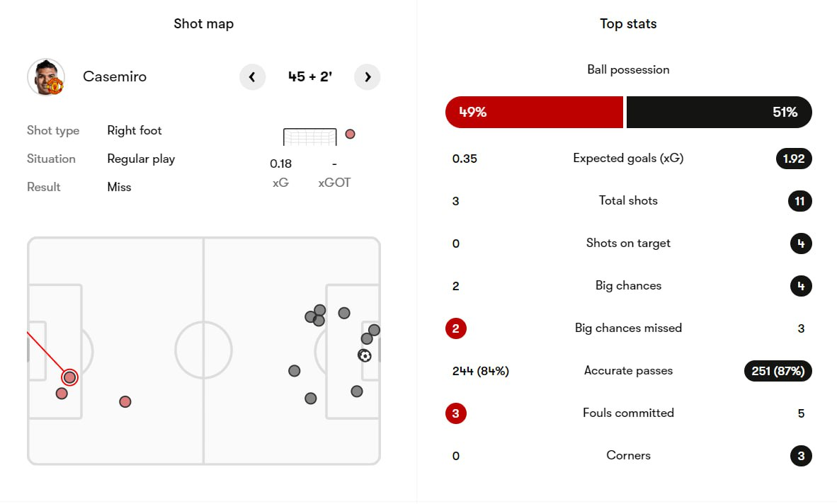
Task: Select the red shot dot outside the left penalty box
Action: click(x=125, y=402)
